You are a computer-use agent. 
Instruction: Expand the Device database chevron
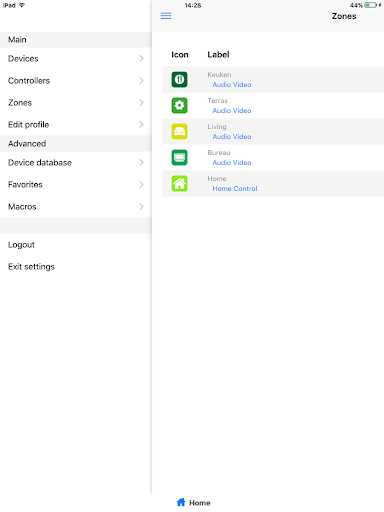141,163
